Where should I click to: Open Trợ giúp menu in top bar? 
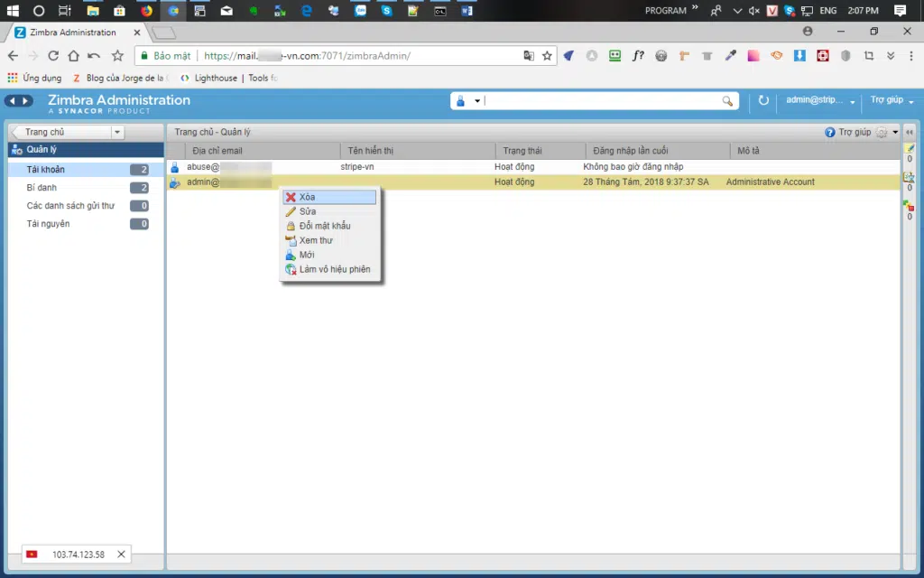coord(892,100)
